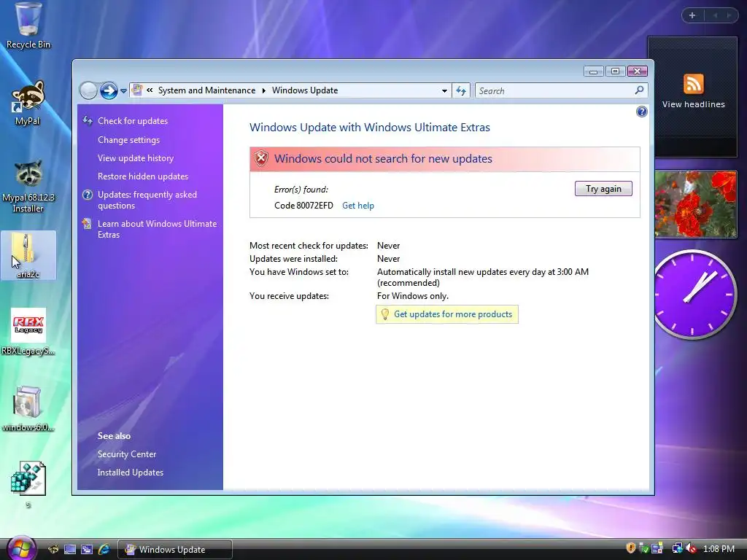Click the Get help link for error code
The image size is (747, 560).
pos(357,206)
